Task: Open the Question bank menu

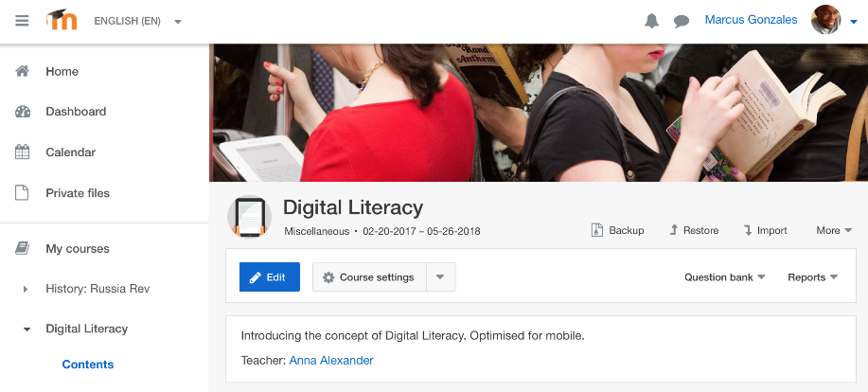Action: coord(725,277)
